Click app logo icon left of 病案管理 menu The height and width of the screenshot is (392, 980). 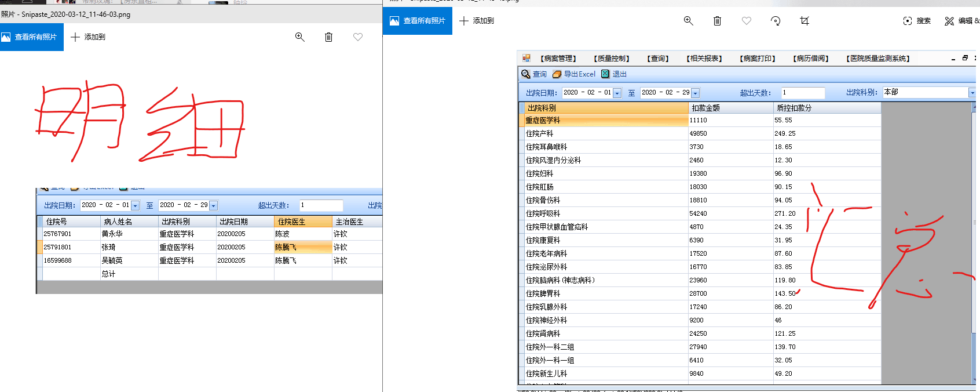point(526,58)
